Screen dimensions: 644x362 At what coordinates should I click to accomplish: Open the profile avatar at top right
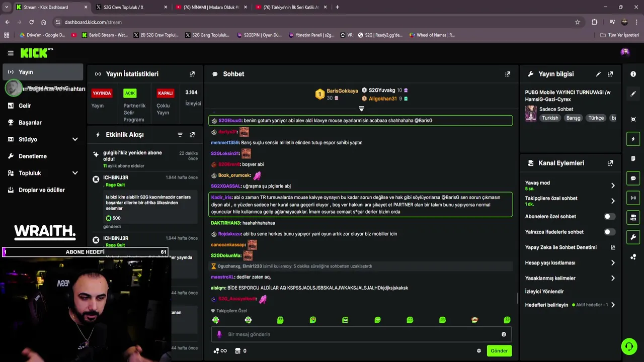click(625, 52)
